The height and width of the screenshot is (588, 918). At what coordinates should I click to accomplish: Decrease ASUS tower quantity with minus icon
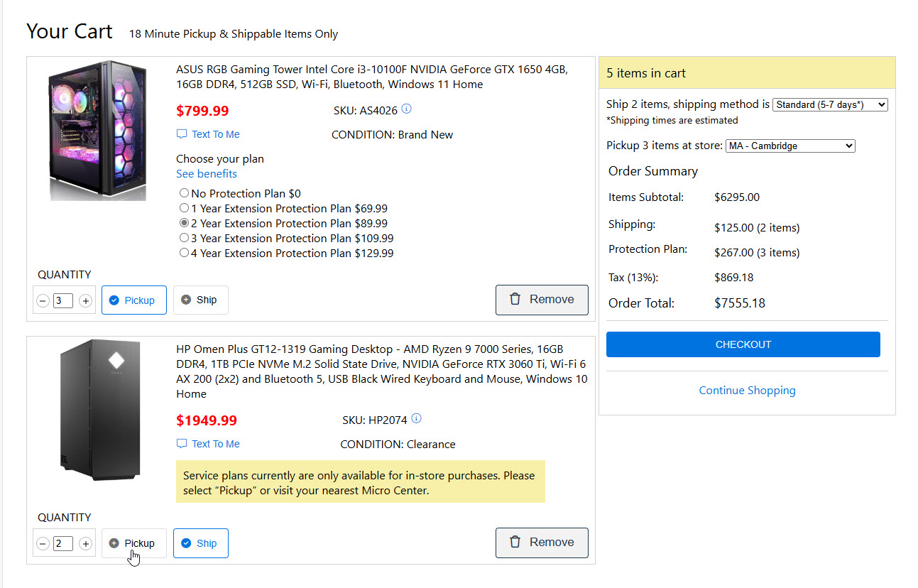click(43, 301)
